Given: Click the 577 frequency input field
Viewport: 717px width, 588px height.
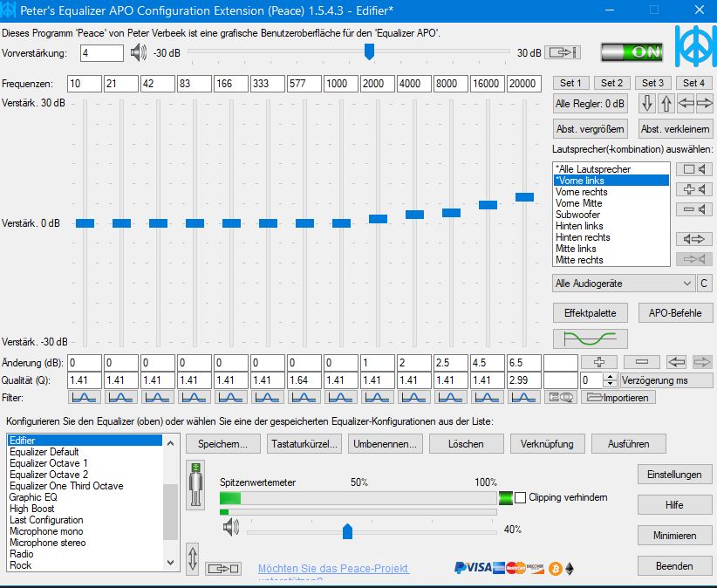Looking at the screenshot, I should click(304, 84).
